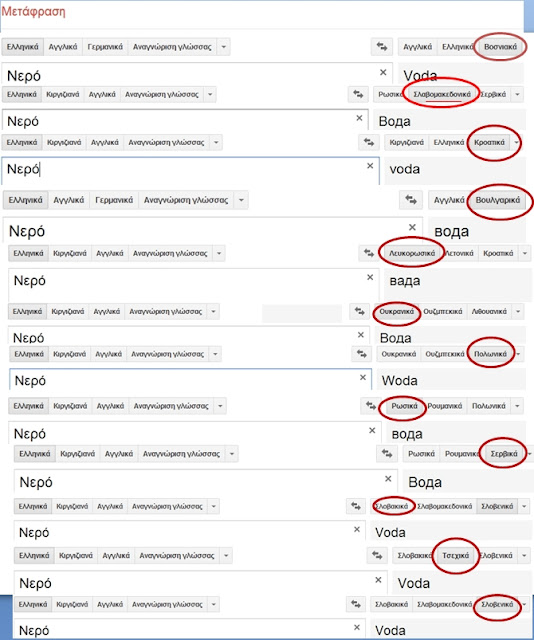Clear the input translated as Woda
This screenshot has height=640, width=534.
coord(363,378)
